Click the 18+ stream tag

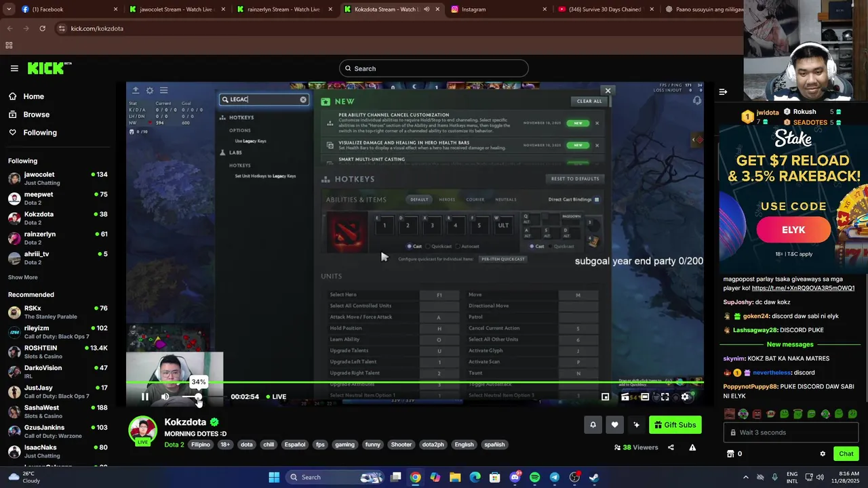pyautogui.click(x=225, y=445)
